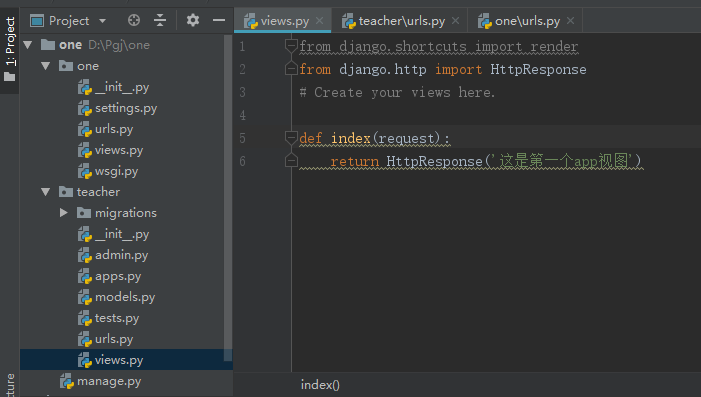Screen dimensions: 701x397
Task: Expand the migrations folder
Action: (63, 213)
